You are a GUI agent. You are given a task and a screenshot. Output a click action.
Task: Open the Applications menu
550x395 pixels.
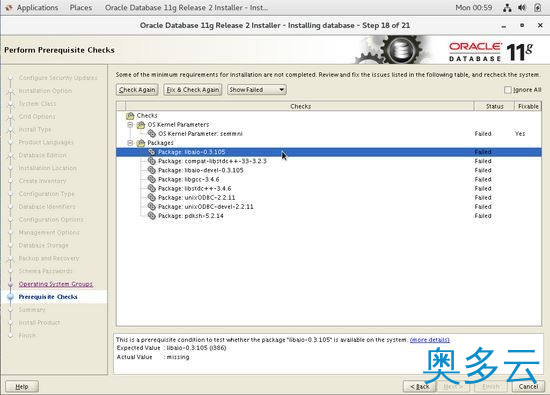coord(38,8)
